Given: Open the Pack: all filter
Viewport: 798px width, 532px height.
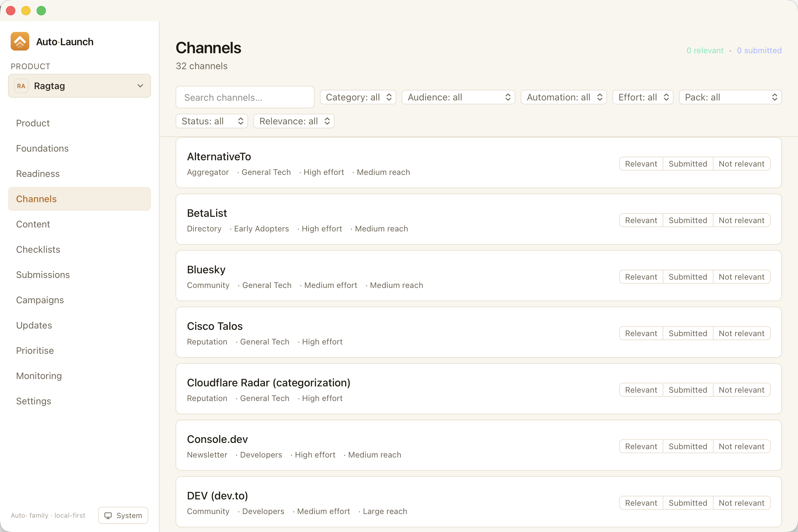Looking at the screenshot, I should (x=730, y=97).
